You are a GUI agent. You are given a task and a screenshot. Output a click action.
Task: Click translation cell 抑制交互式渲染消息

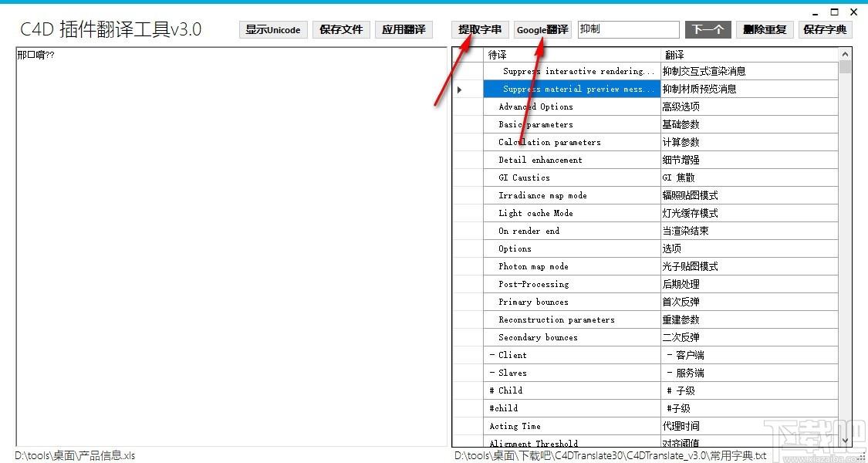pos(749,72)
